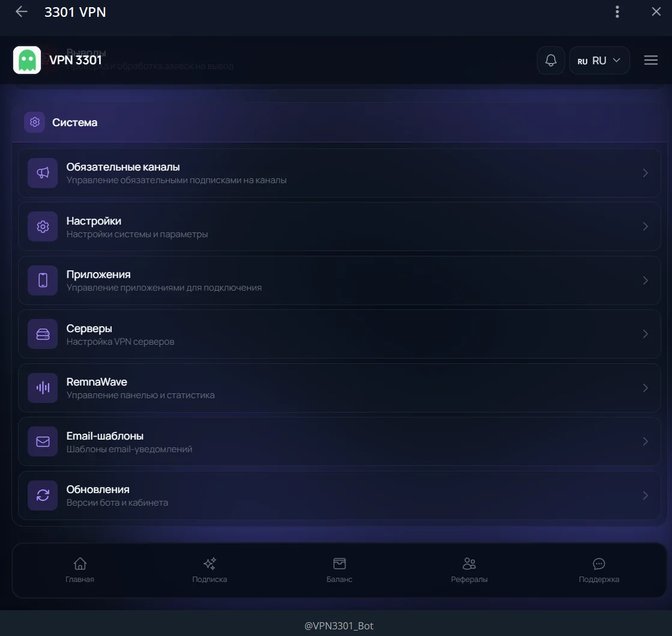Screen dimensions: 672x636
Task: Select the Обновления refresh icon
Action: [x=42, y=495]
